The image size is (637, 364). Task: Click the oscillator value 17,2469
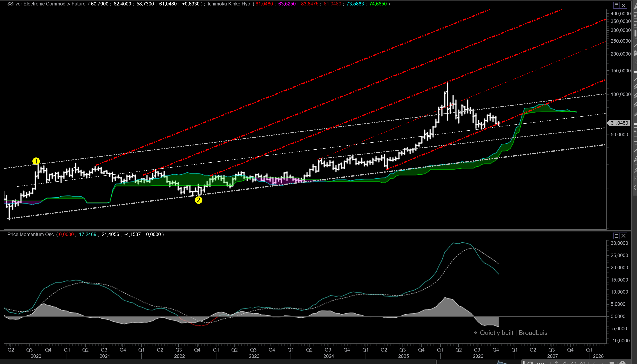click(88, 234)
